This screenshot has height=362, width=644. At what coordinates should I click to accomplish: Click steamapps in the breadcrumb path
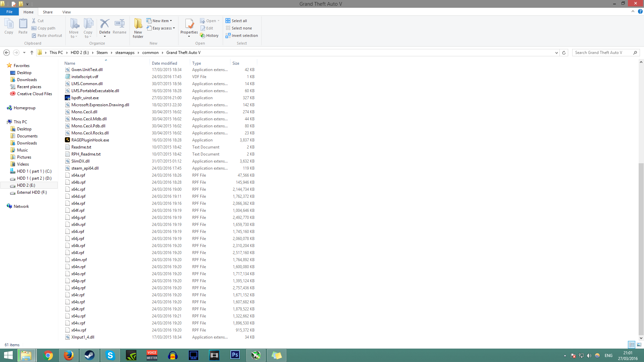pos(125,53)
